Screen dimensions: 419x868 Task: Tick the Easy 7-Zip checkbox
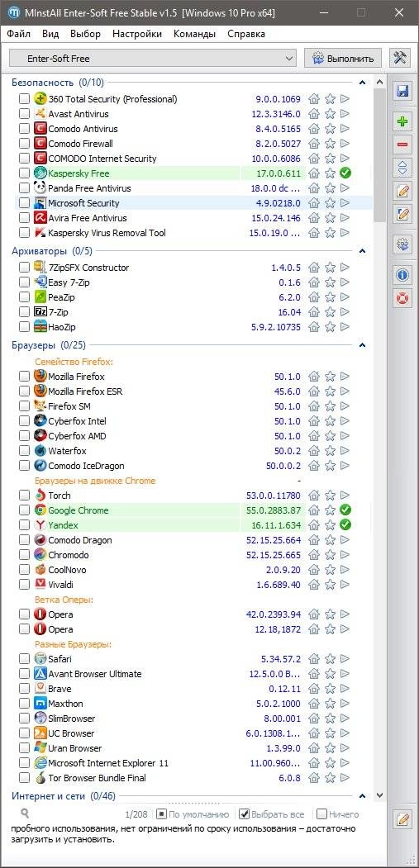(x=24, y=283)
